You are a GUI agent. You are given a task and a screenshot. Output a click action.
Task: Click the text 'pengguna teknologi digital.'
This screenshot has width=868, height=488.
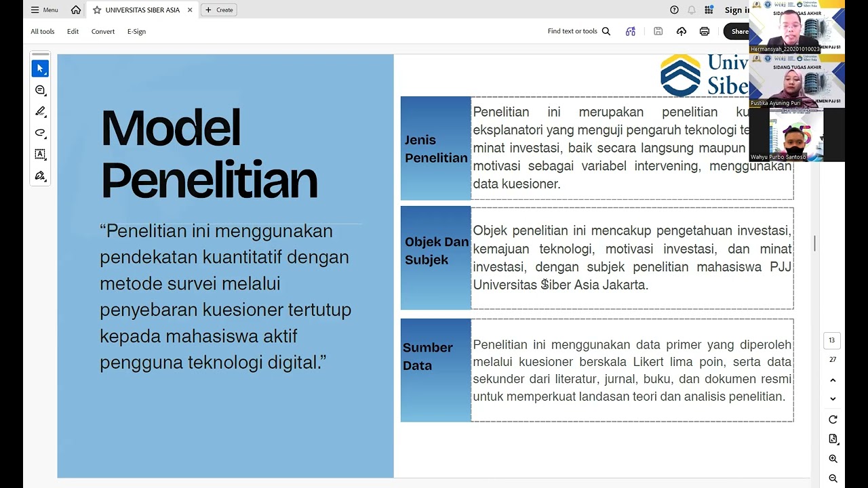click(213, 363)
